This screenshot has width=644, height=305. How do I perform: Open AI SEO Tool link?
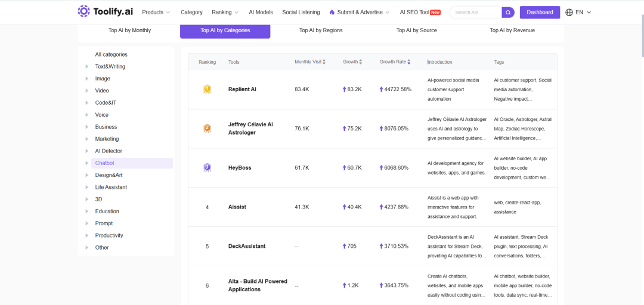click(x=414, y=13)
